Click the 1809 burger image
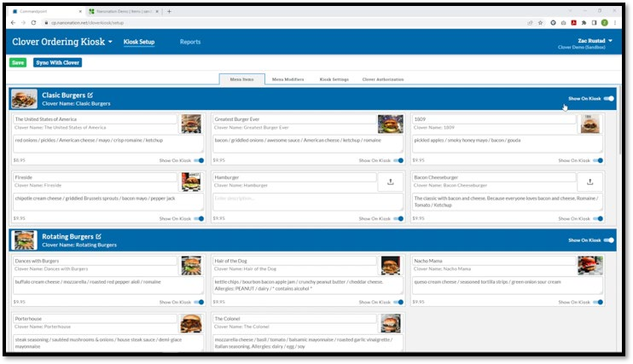Image resolution: width=633 pixels, height=364 pixels. tap(589, 124)
